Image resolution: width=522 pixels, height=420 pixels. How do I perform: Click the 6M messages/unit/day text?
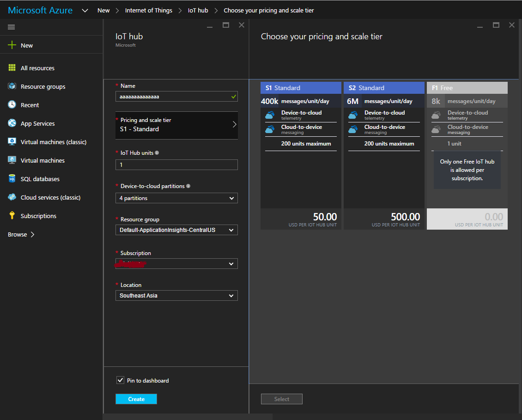click(x=380, y=101)
